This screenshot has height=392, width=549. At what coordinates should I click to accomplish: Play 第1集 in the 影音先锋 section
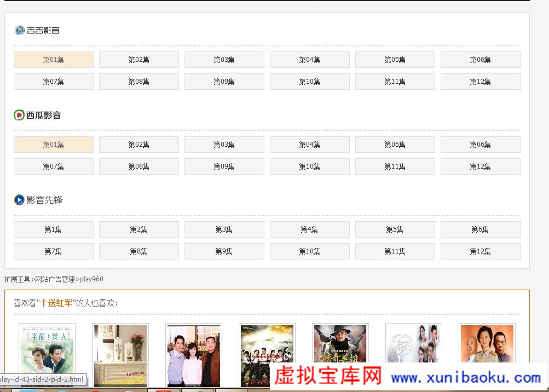pyautogui.click(x=54, y=229)
